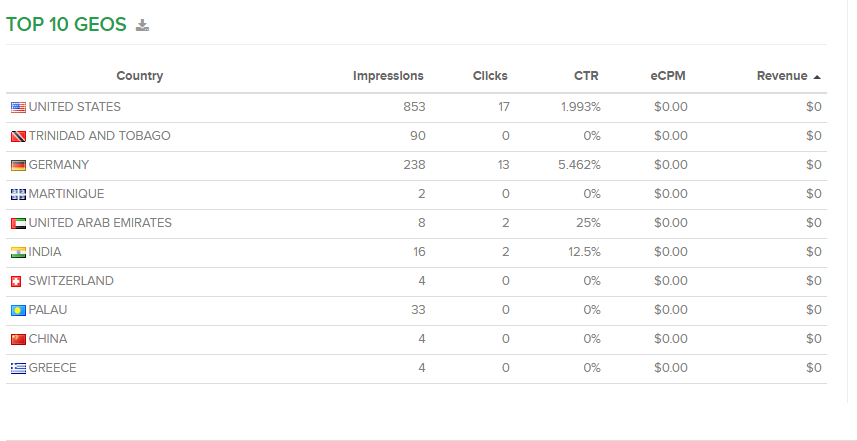Select the GERMANY country name
The width and height of the screenshot is (857, 441).
tap(59, 165)
